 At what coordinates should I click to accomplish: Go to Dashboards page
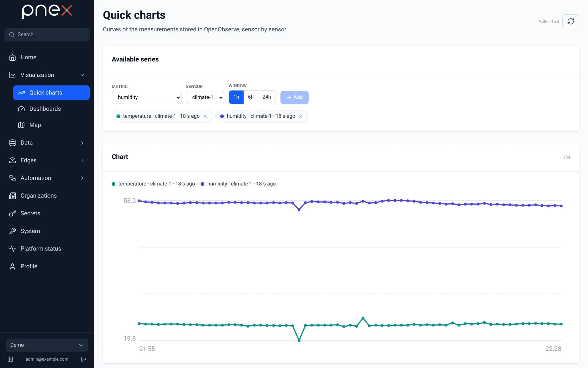(51, 109)
